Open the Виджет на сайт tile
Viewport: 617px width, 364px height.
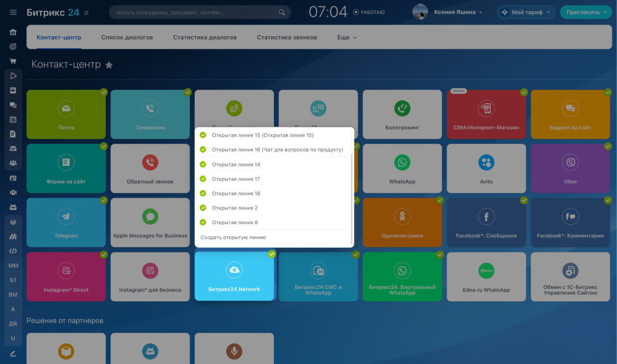point(570,114)
